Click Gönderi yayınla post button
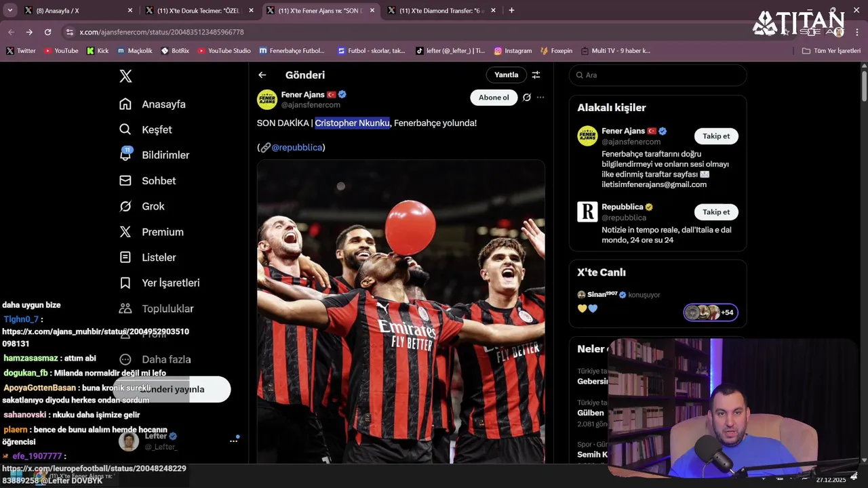The height and width of the screenshot is (488, 868). [173, 389]
